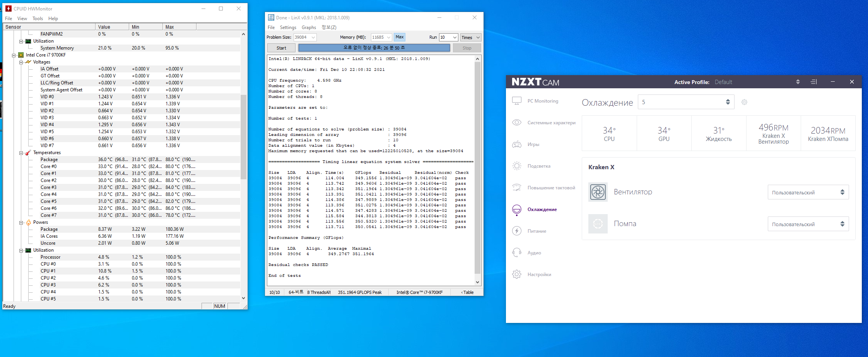
Task: Click the Voltages node icon in HWMonitor
Action: 28,62
